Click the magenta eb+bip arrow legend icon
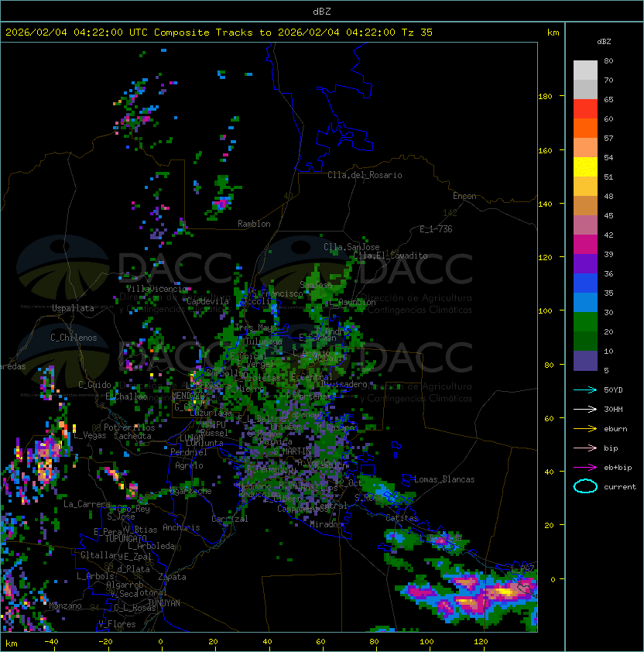This screenshot has height=652, width=644. 585,468
